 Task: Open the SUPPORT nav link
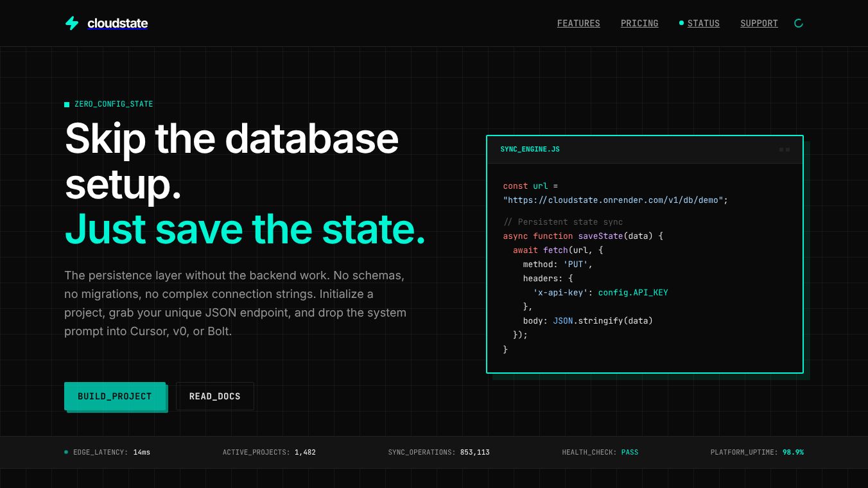759,23
